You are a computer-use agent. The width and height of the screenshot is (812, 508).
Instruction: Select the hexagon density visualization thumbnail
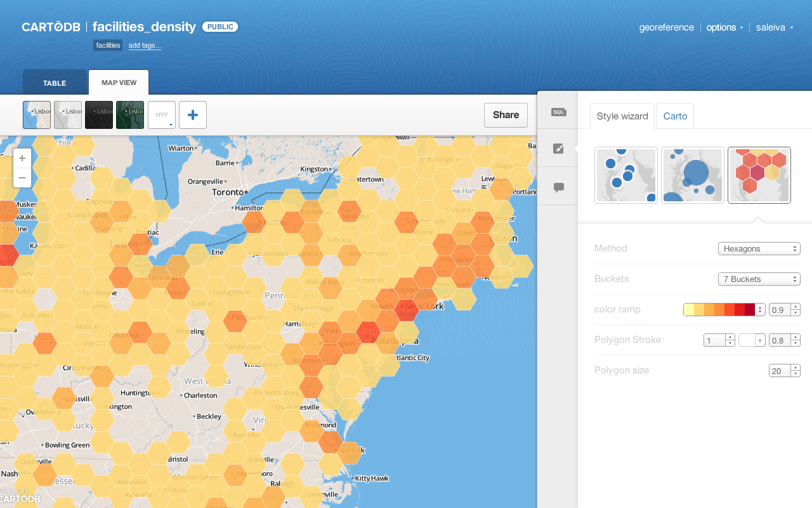coord(759,175)
